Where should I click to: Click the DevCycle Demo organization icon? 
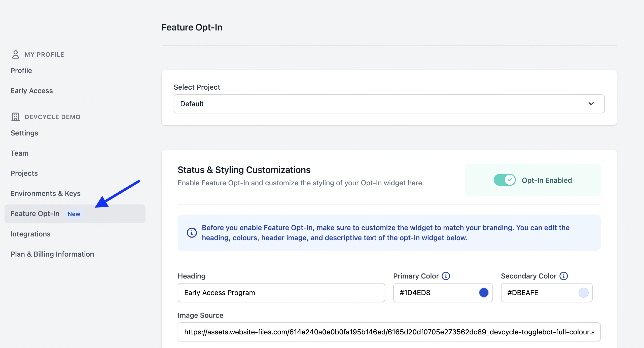click(x=15, y=117)
